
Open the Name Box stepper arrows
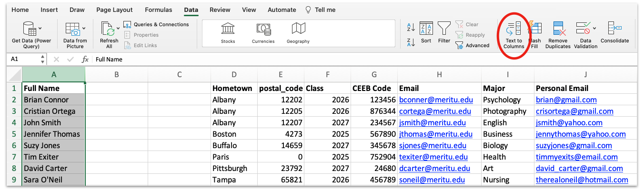(43, 60)
